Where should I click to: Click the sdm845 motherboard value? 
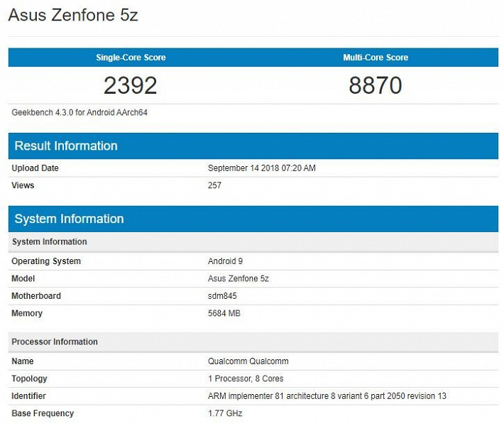[x=224, y=296]
